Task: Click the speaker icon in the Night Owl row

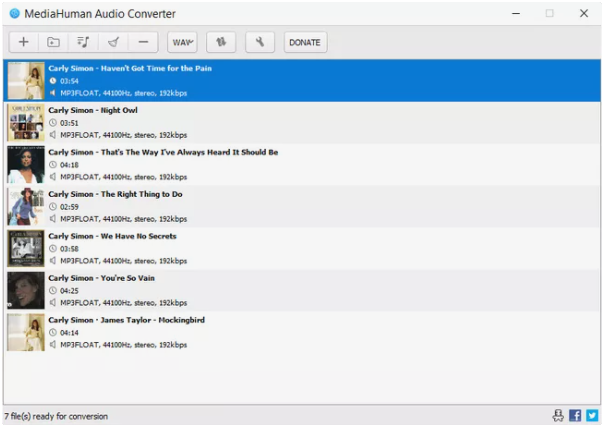Action: (53, 135)
